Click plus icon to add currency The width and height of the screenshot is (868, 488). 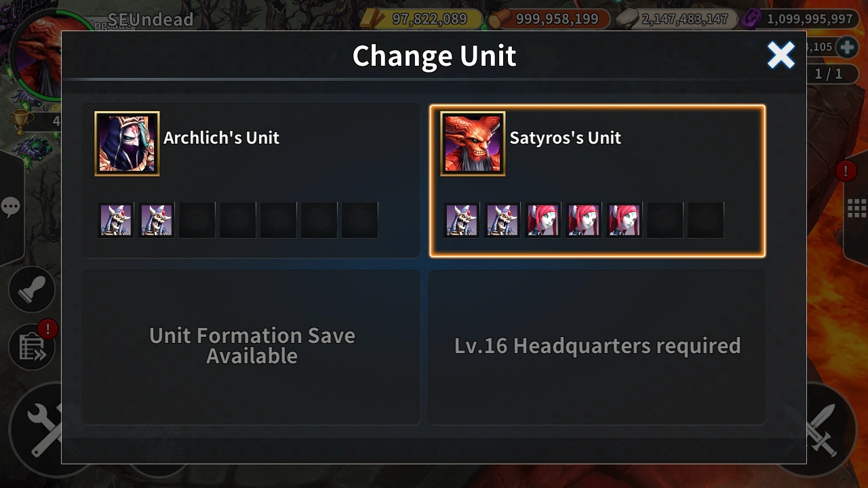(846, 47)
